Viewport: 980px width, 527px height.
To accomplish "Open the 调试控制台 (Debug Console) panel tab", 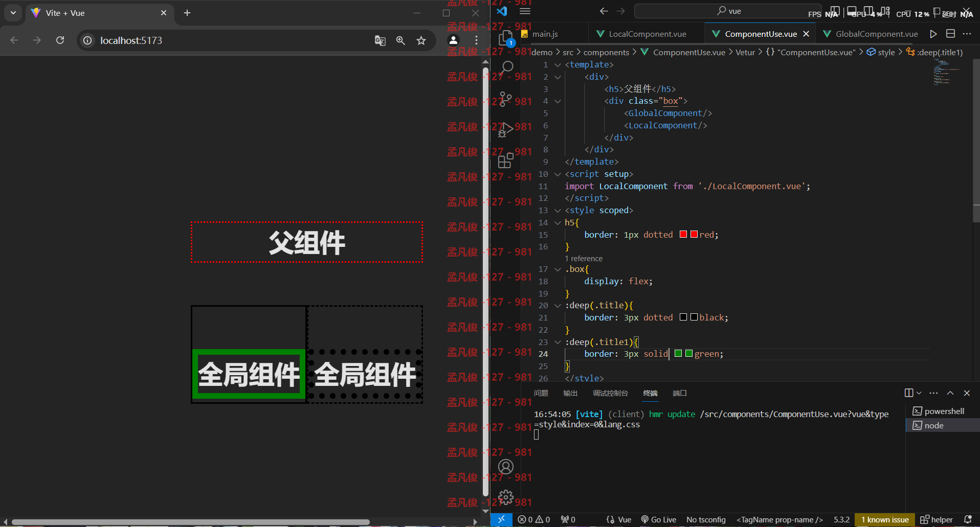I will pyautogui.click(x=610, y=393).
